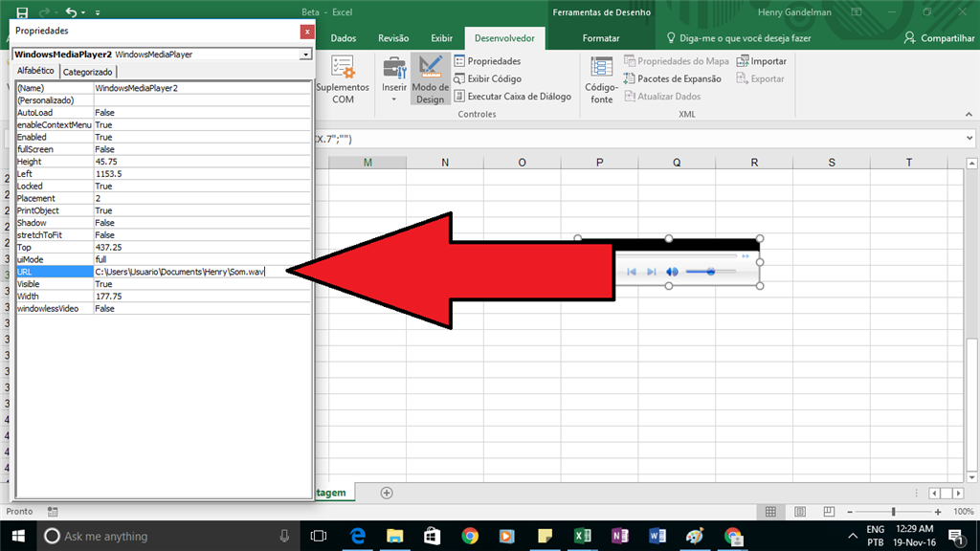Select the fullScreen property row
Screen dimensions: 980x551
click(x=163, y=149)
